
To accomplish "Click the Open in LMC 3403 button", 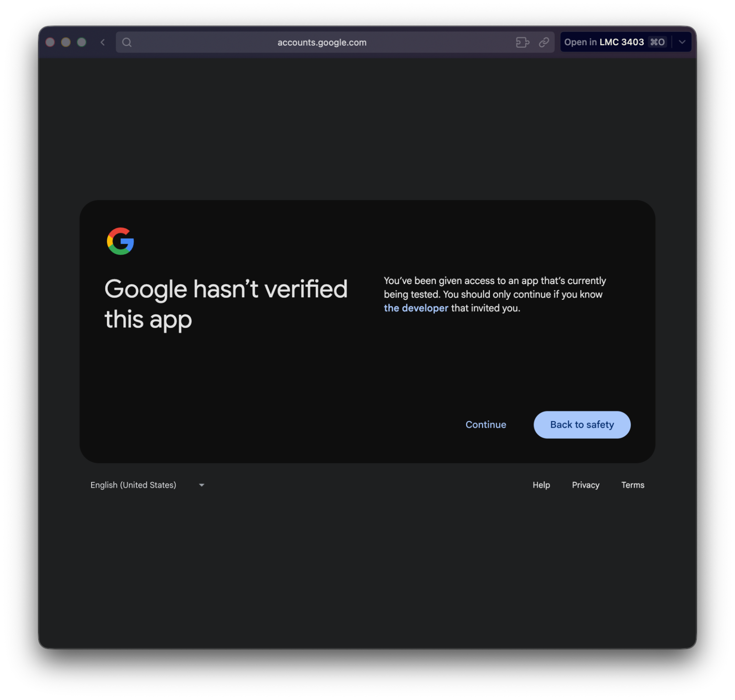I will click(604, 42).
